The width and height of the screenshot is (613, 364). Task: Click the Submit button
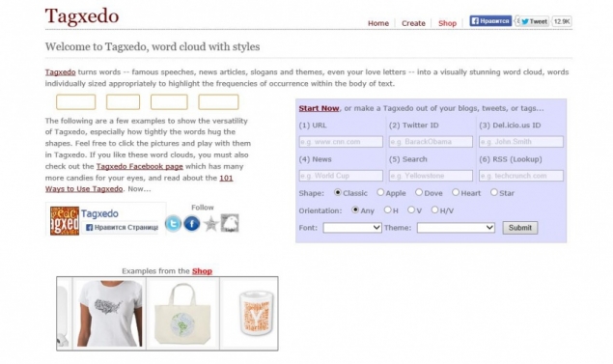[520, 228]
